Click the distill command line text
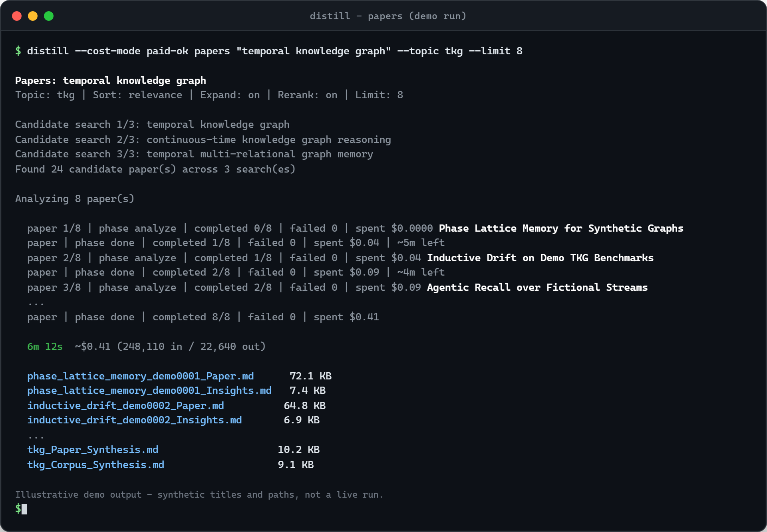The image size is (767, 532). [x=274, y=51]
